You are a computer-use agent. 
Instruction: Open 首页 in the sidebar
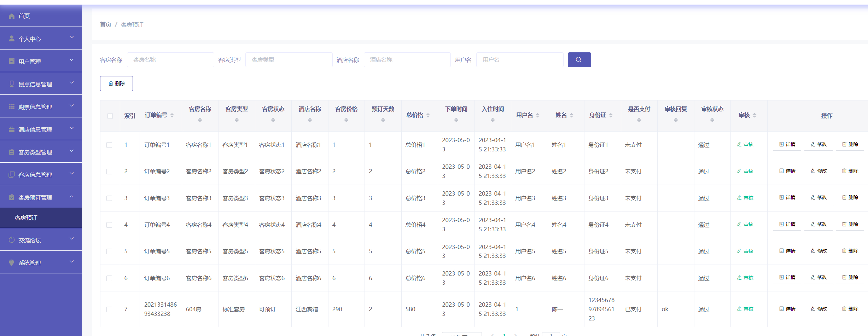pyautogui.click(x=41, y=16)
